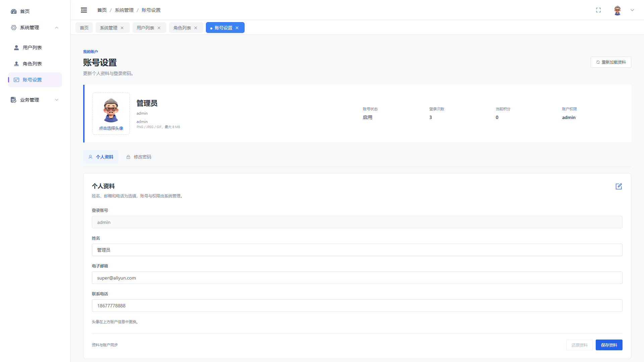Switch to the 首页 page tab
The height and width of the screenshot is (362, 644).
click(84, 28)
